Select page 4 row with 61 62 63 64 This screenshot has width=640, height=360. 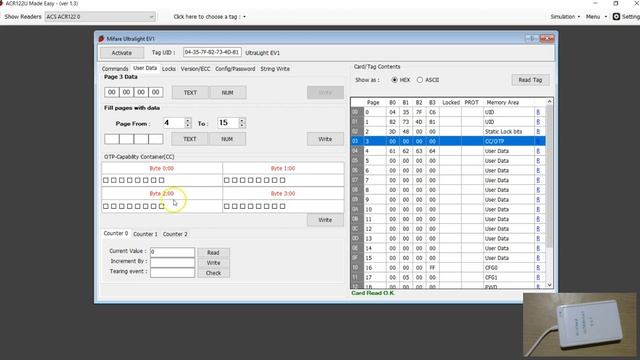coord(448,151)
